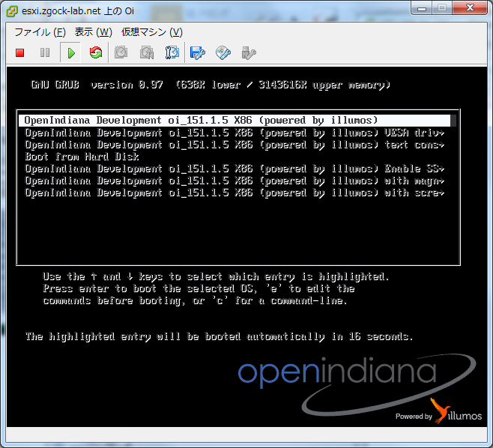Open the ファイル (F) menu

[x=40, y=32]
